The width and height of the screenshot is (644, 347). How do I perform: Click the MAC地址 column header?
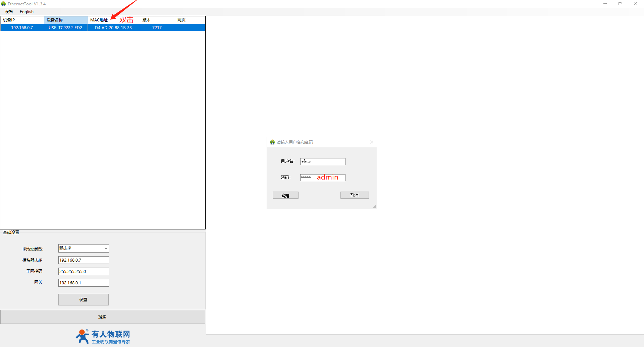click(x=99, y=20)
